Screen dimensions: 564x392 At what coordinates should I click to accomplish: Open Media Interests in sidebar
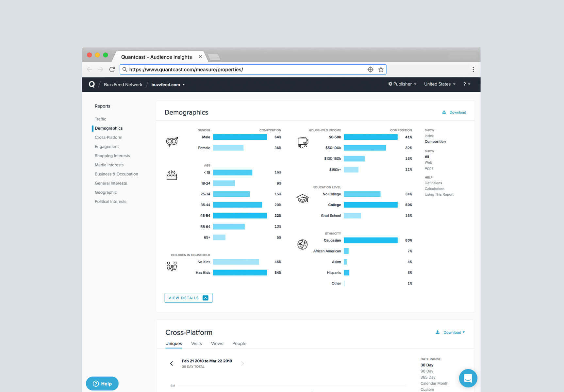(109, 165)
